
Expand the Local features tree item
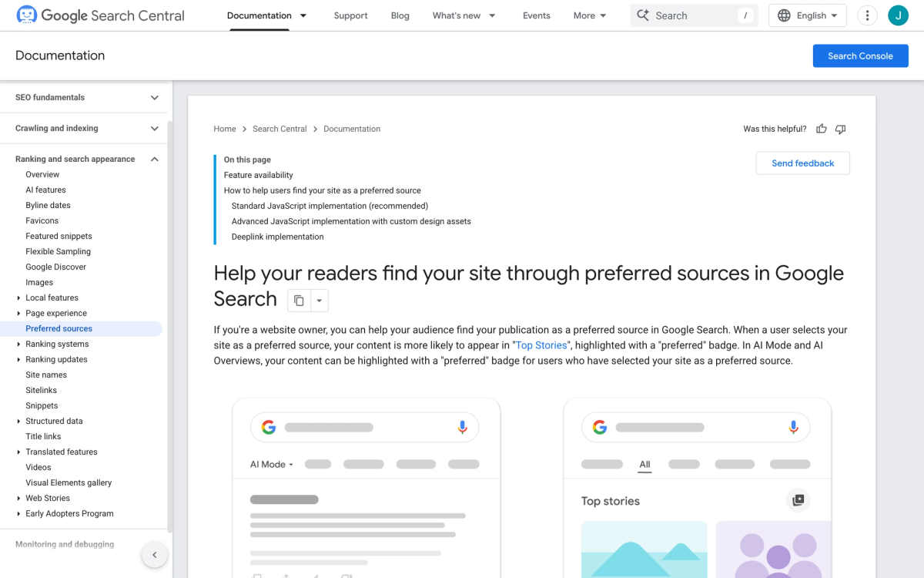click(x=18, y=297)
